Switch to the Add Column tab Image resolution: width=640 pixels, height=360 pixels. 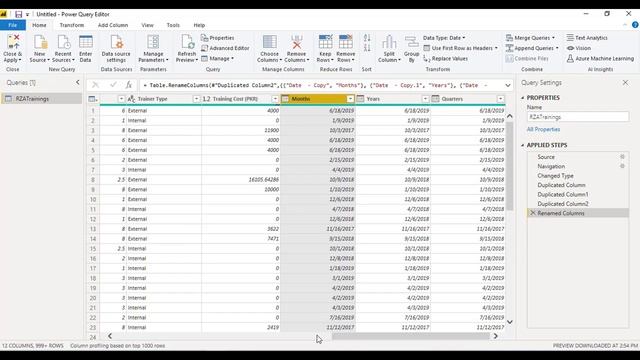113,25
